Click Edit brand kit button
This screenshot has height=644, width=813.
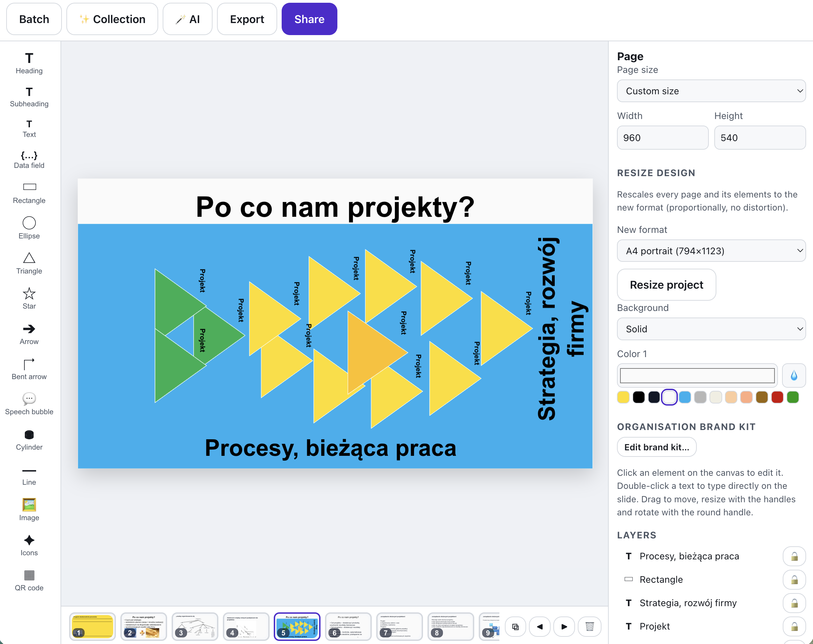pos(657,447)
